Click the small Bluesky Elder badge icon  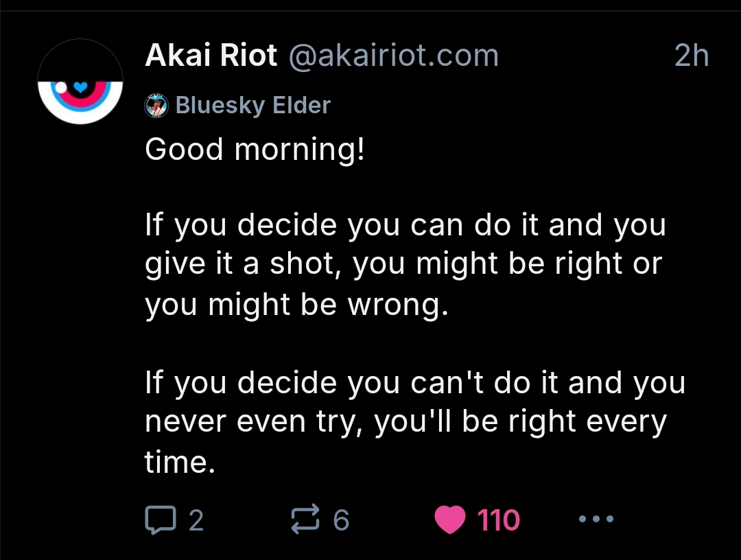coord(156,106)
